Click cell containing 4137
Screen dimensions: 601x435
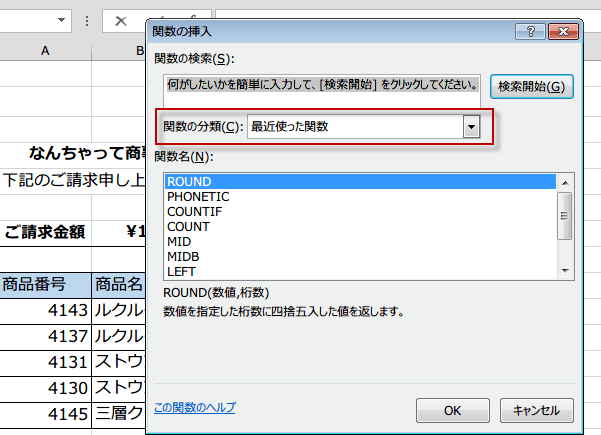pos(45,337)
